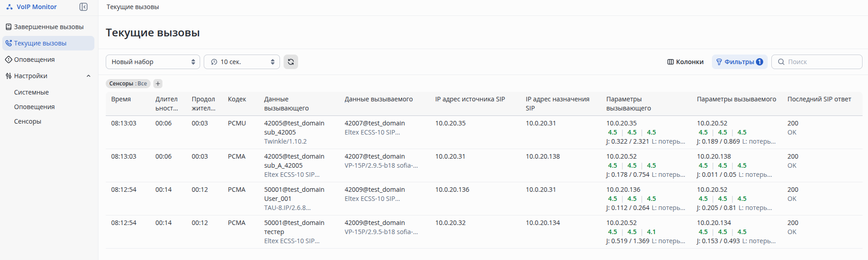Screen dimensions: 868x260
Task: Click the Кодек column header
Action: tap(237, 99)
